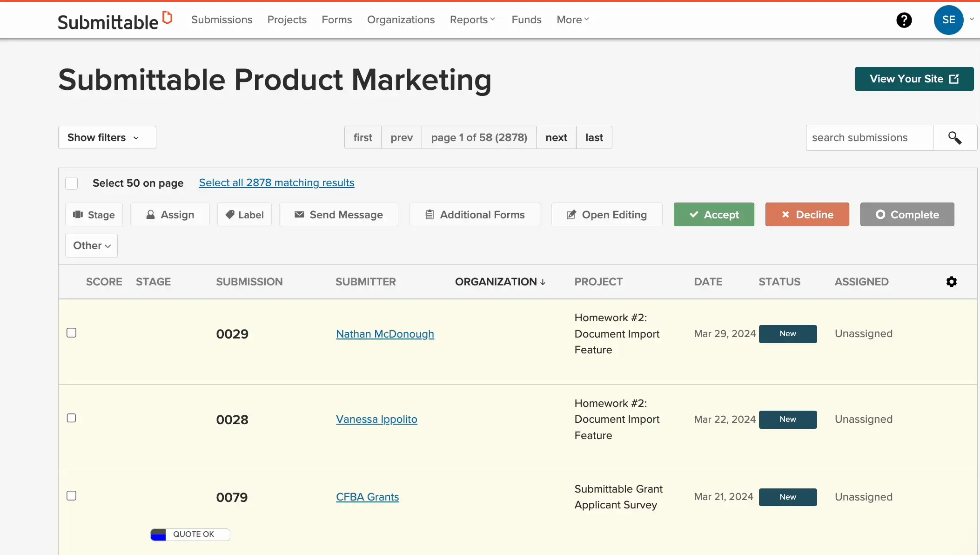Click the green Accept button
The height and width of the screenshot is (555, 980).
[714, 215]
